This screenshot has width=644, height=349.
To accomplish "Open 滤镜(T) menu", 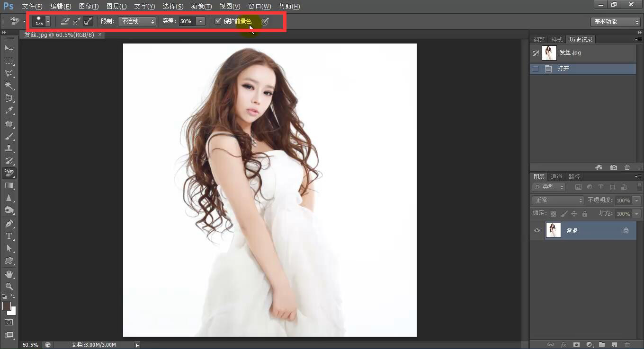I will point(201,7).
